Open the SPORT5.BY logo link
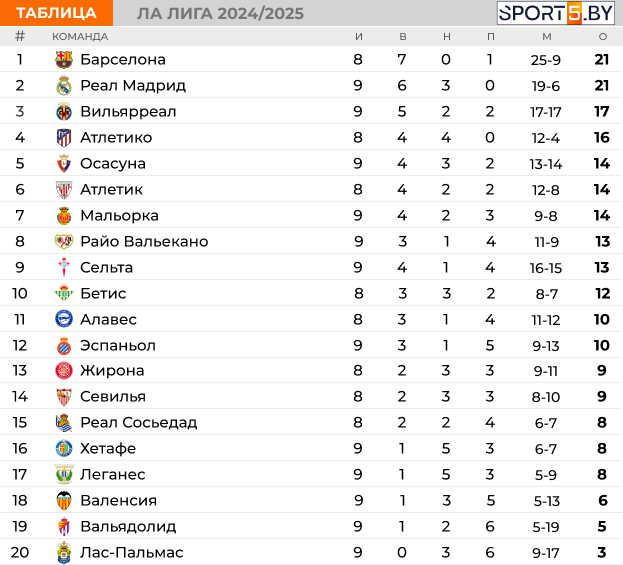The image size is (623, 565). coord(555,13)
